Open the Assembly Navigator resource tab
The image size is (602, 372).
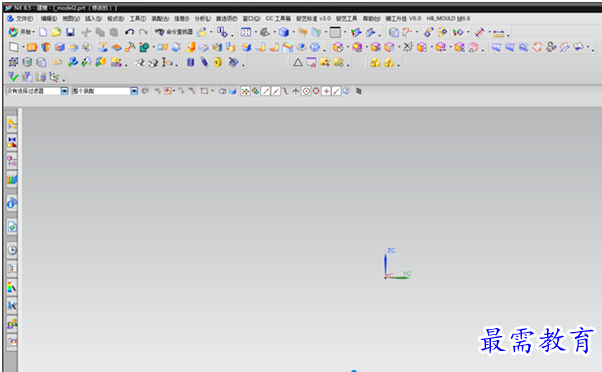click(x=12, y=124)
